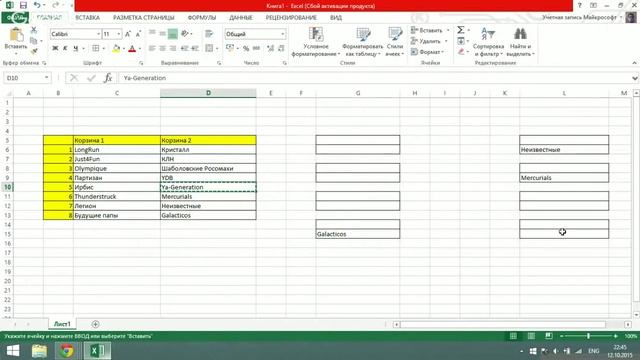This screenshot has width=640, height=360.
Task: Click the Find and Select binoculars icon
Action: pyautogui.click(x=520, y=34)
